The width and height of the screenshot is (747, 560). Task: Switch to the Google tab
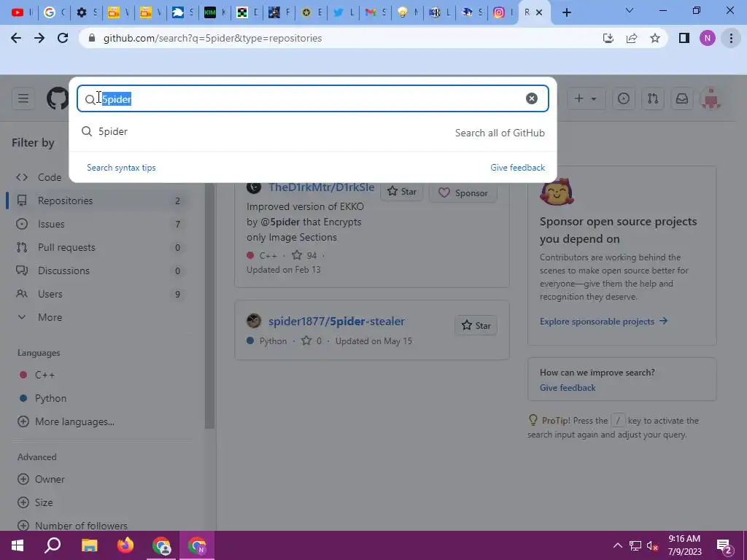[x=54, y=12]
